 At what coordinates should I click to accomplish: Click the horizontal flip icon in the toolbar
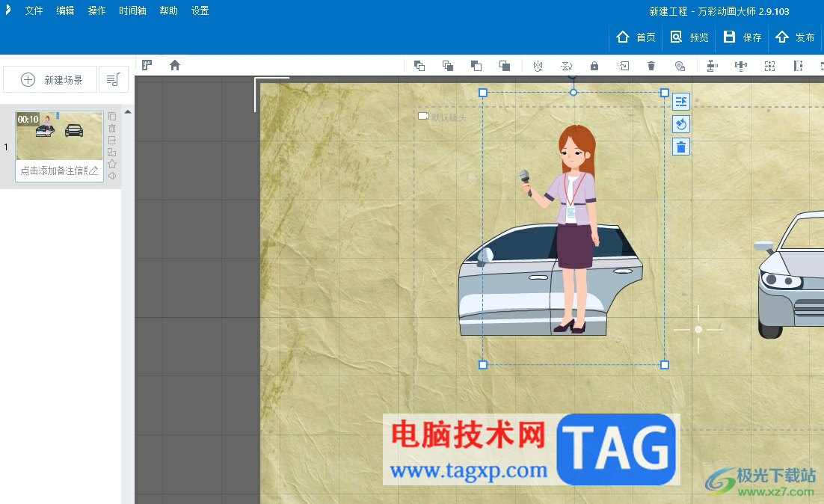538,66
